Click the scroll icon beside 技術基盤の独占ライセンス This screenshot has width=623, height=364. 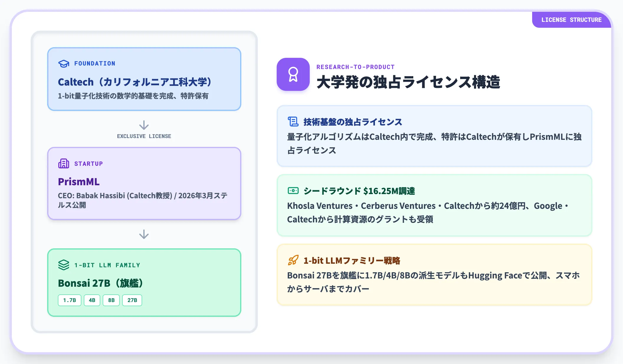click(293, 122)
